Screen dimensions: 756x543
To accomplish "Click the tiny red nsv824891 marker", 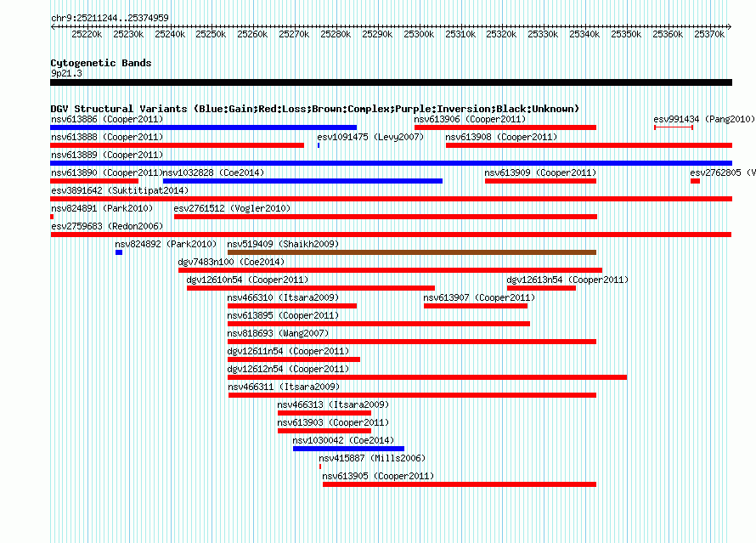I will [x=52, y=217].
